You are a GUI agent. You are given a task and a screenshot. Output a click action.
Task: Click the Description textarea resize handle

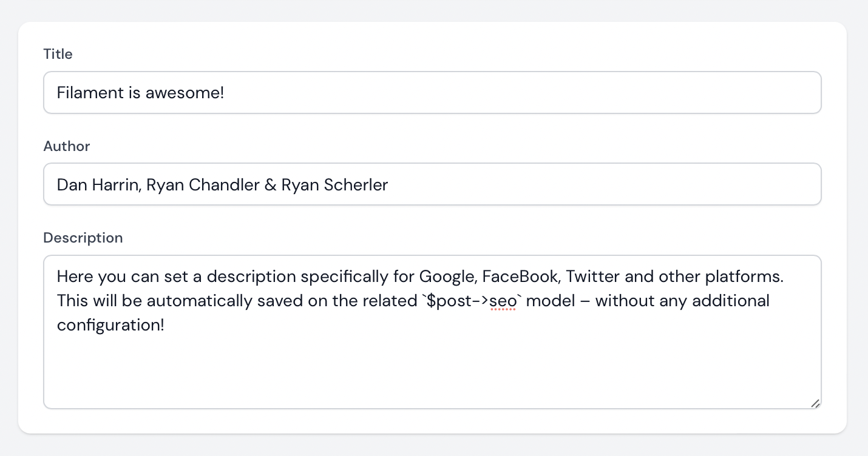(x=815, y=403)
